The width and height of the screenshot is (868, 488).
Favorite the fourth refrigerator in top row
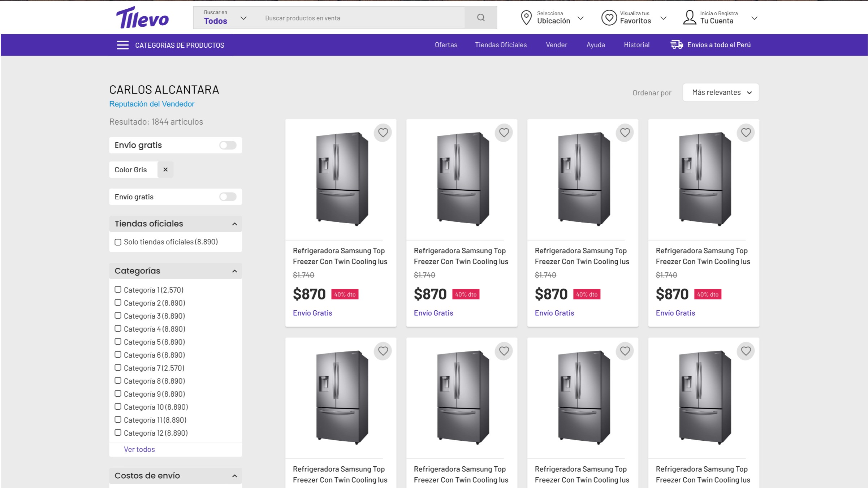tap(746, 133)
